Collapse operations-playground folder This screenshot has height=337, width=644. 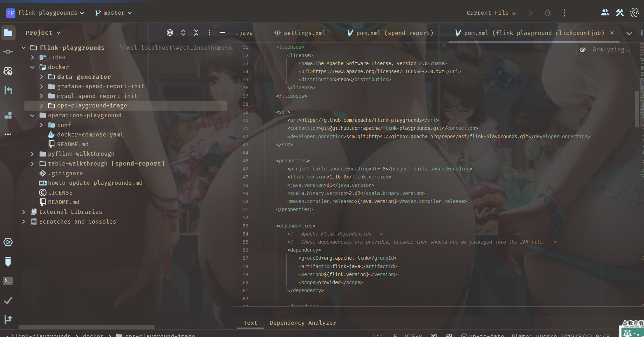pyautogui.click(x=33, y=115)
